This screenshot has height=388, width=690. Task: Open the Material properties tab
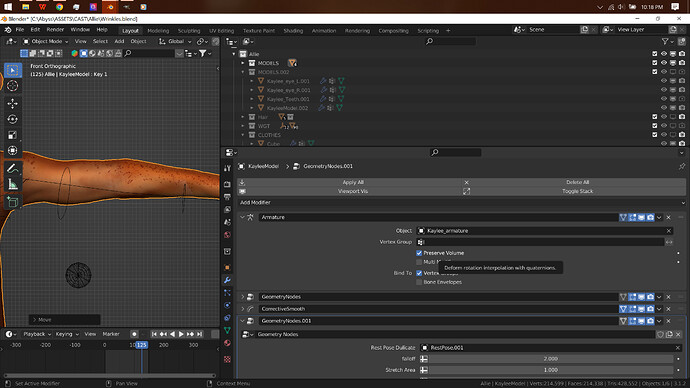227,343
